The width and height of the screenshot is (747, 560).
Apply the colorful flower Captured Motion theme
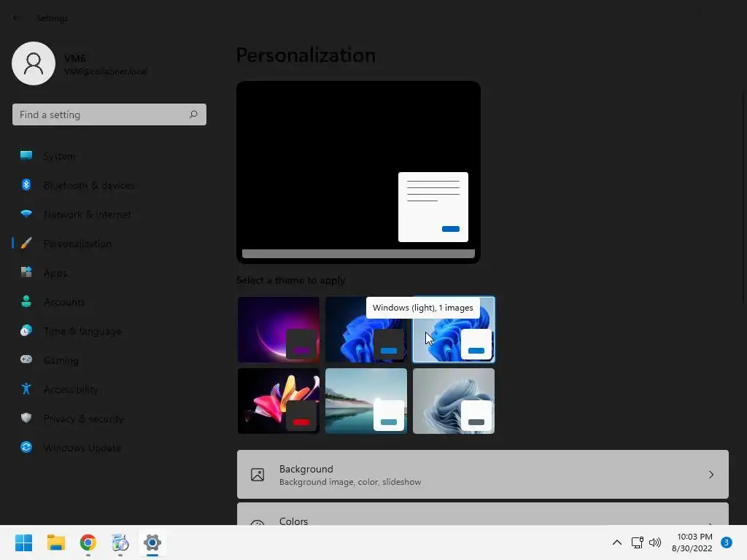point(279,401)
